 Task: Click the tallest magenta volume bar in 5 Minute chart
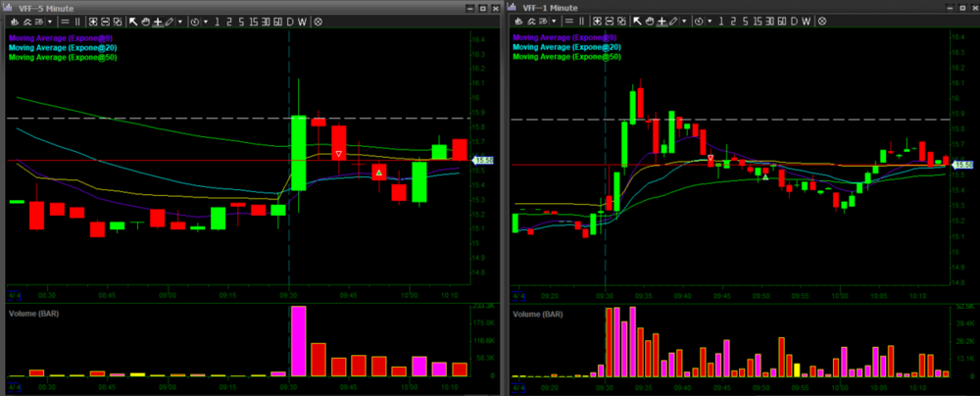[298, 341]
